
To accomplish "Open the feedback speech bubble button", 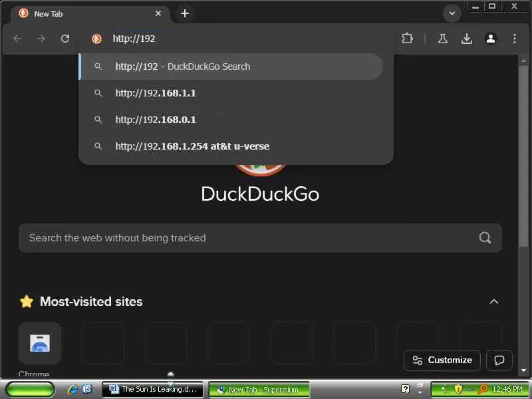I will click(499, 360).
